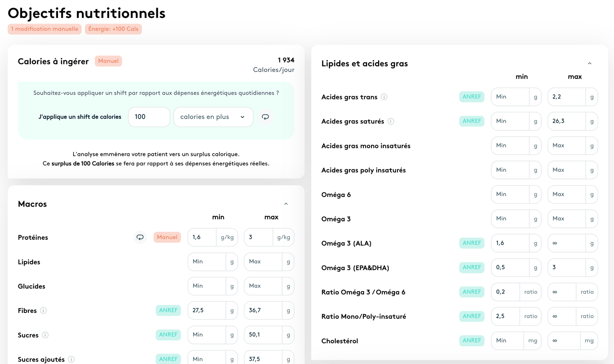Edit the Protéines minimum g/kg field

pos(202,237)
